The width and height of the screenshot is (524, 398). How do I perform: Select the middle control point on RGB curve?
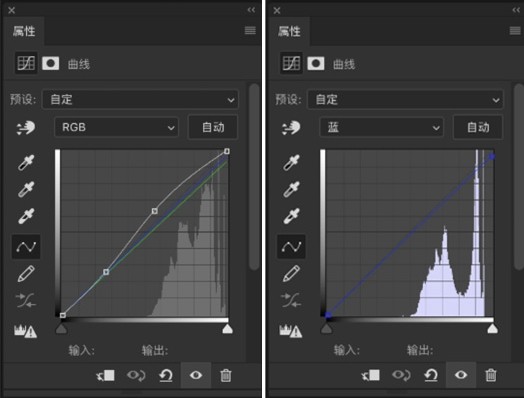tap(154, 211)
